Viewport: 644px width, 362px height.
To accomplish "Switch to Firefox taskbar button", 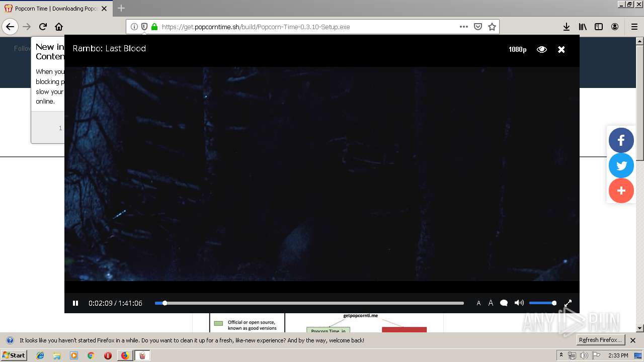I will [x=125, y=355].
